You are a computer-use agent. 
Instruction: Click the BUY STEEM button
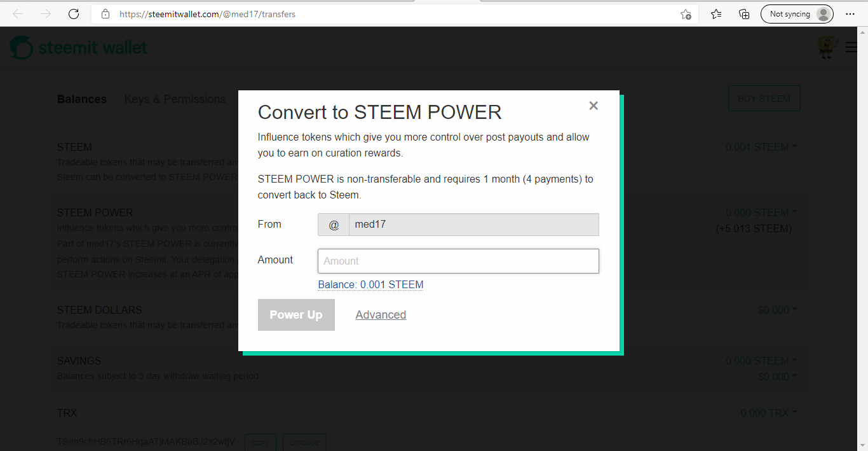tap(764, 99)
